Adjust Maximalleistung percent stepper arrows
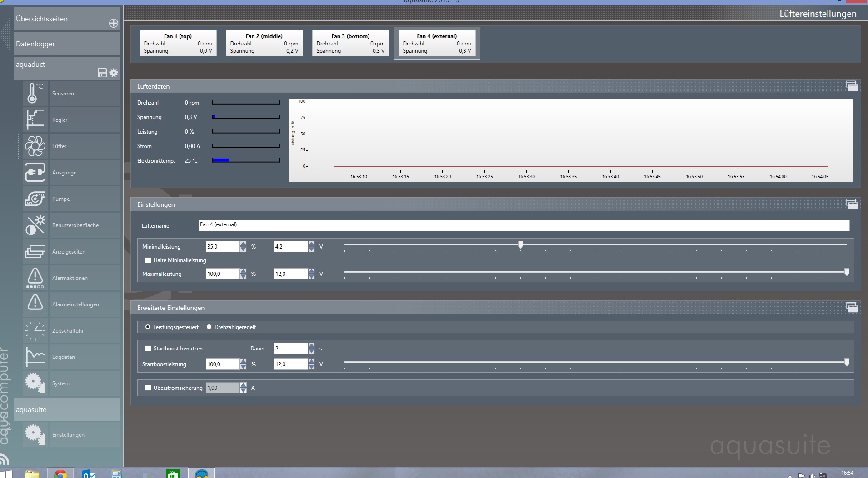 243,274
